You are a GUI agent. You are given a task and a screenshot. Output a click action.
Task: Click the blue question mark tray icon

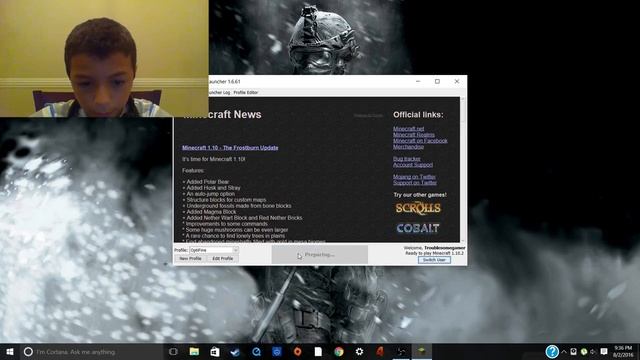coord(552,351)
